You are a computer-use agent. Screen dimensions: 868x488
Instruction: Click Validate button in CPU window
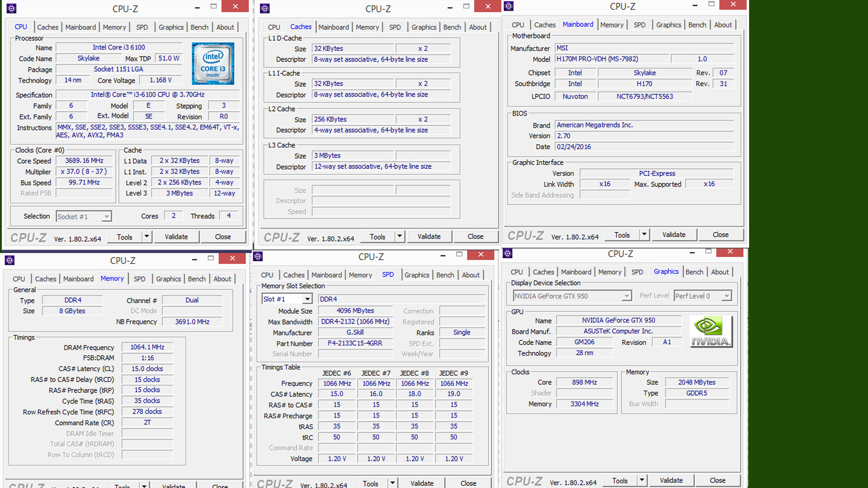[176, 237]
